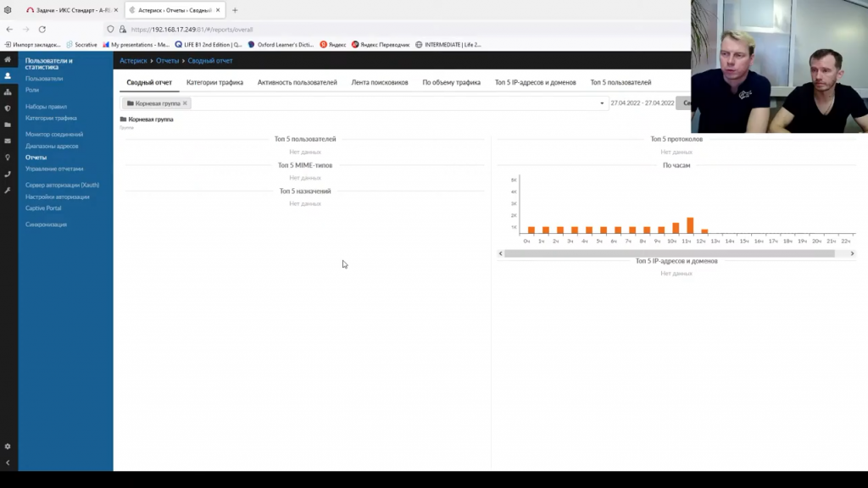Open 'My presentations' bookmark

(x=136, y=45)
